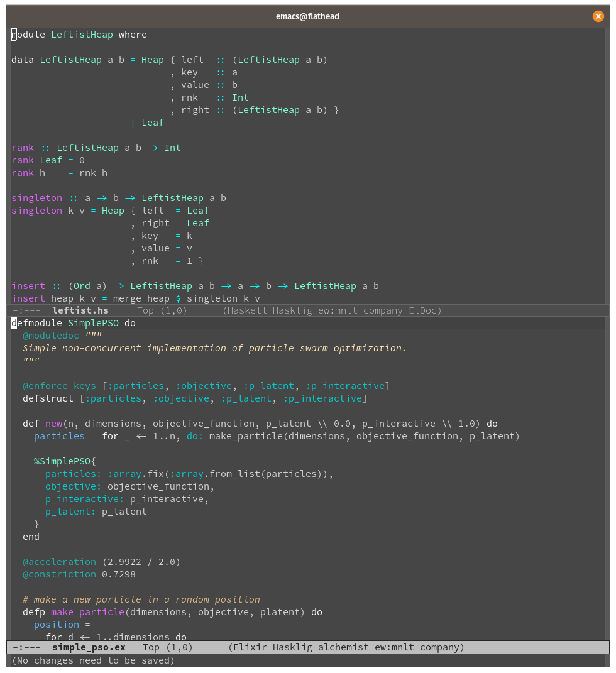
Task: Click the -:--- status flags of leftist.hs
Action: coord(26,310)
